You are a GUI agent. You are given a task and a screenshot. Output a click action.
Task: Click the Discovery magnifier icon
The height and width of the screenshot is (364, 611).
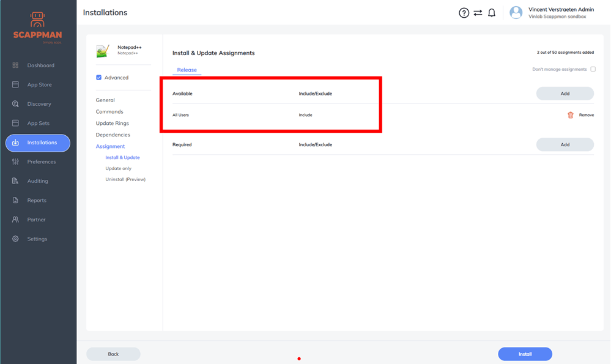tap(15, 104)
